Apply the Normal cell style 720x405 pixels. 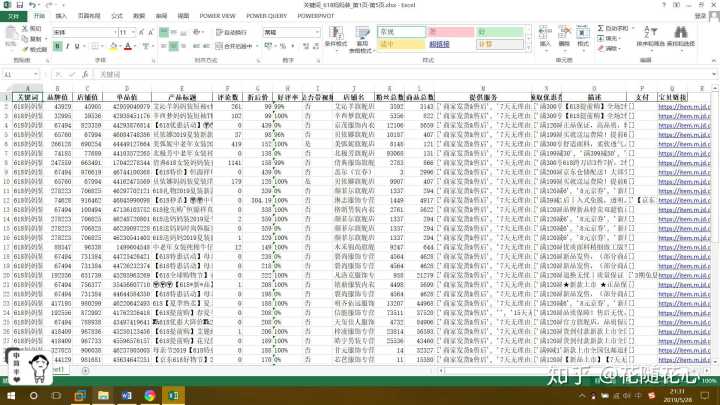401,32
